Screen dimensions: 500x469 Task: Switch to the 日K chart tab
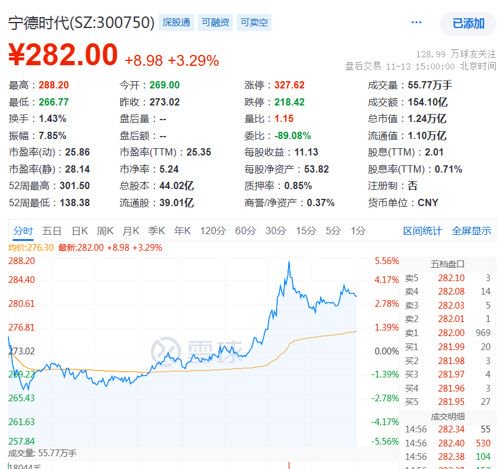click(80, 231)
